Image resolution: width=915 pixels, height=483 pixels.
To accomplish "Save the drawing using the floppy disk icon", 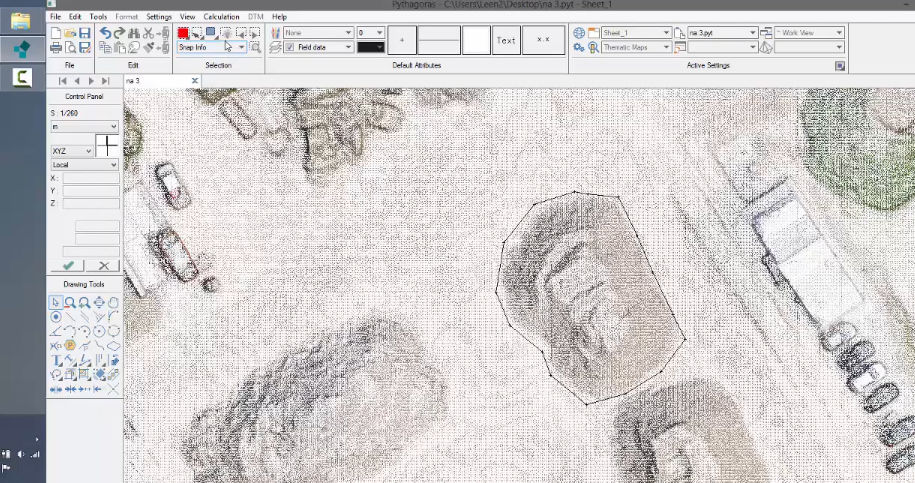I will pos(85,33).
